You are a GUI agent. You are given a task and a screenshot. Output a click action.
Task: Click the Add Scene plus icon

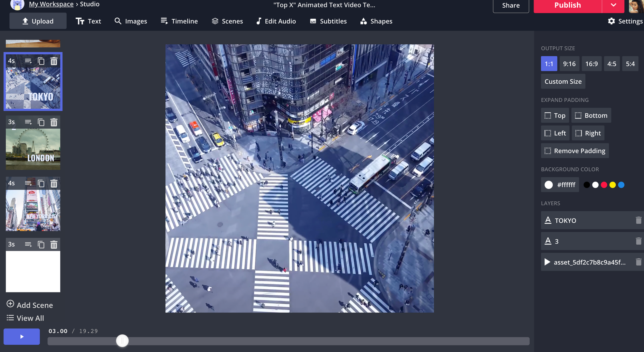click(10, 304)
